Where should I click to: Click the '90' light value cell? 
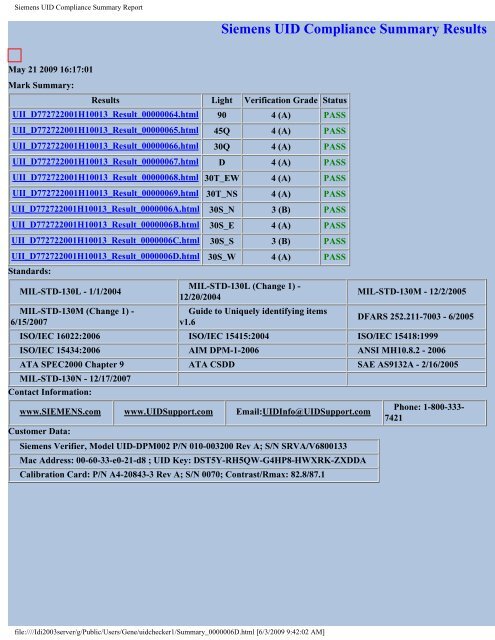click(x=222, y=115)
